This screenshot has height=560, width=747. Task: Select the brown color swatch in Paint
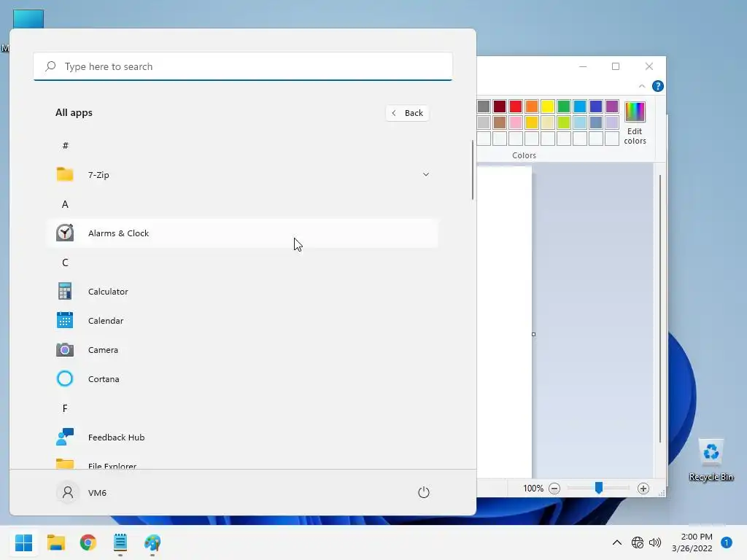(x=500, y=122)
